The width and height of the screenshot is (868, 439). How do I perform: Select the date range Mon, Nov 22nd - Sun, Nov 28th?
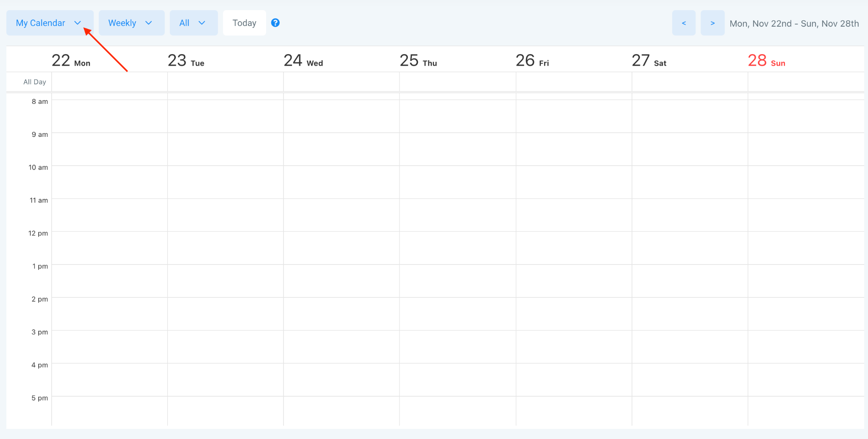794,24
